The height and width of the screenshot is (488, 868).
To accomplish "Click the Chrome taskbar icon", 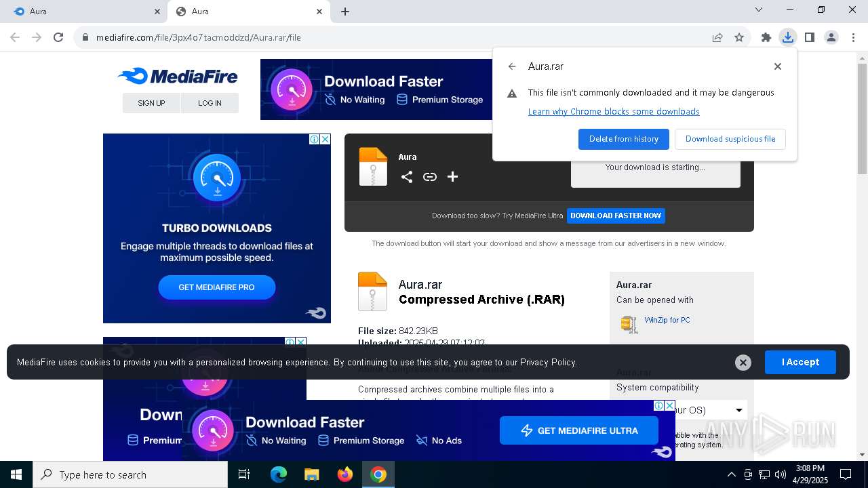I will coord(378,474).
